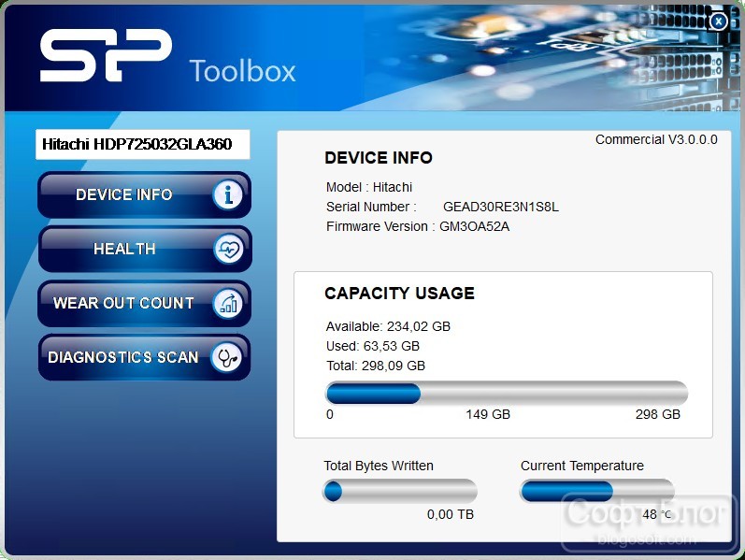Click the 'Commercial V3.0.0.0' version label
Screen dimensions: 745x560
click(x=656, y=139)
